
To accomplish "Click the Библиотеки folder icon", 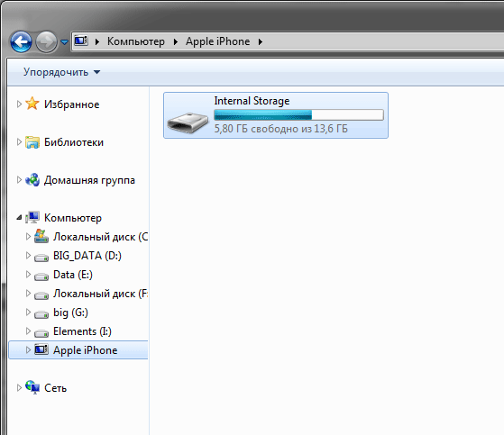I will coord(32,142).
